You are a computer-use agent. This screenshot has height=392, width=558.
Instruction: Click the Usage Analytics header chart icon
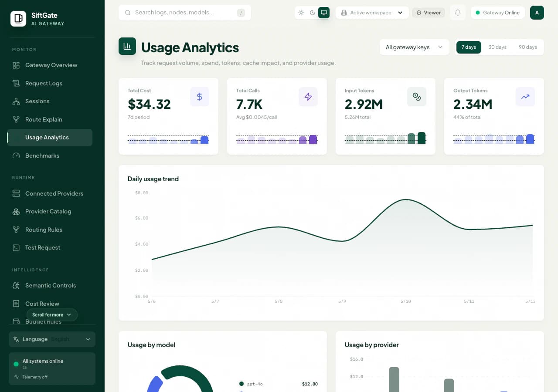coord(127,46)
